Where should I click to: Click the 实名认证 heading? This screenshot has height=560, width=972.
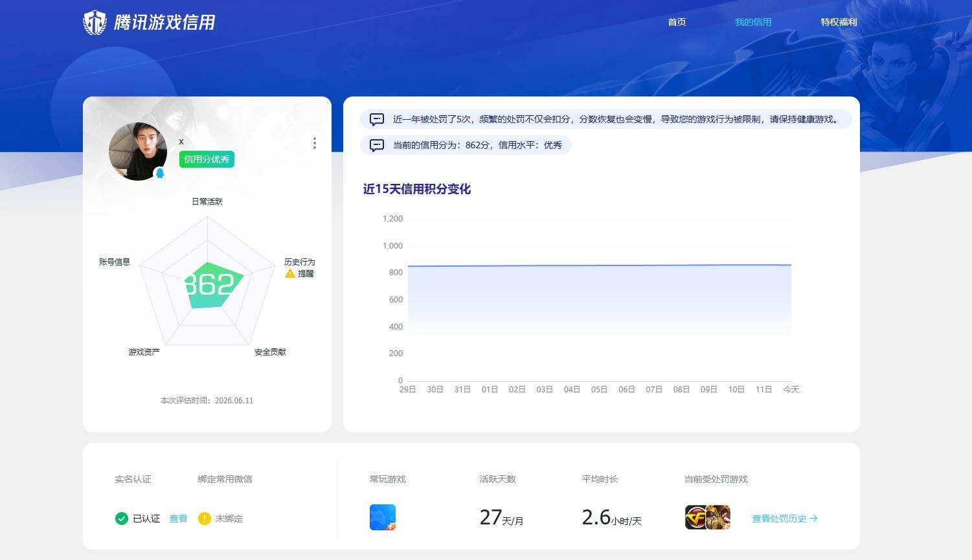pos(133,479)
